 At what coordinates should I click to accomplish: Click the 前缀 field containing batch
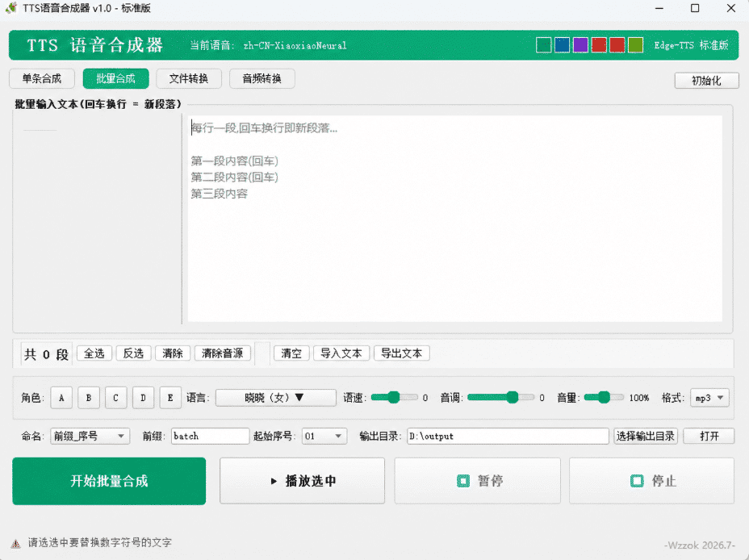tap(210, 436)
